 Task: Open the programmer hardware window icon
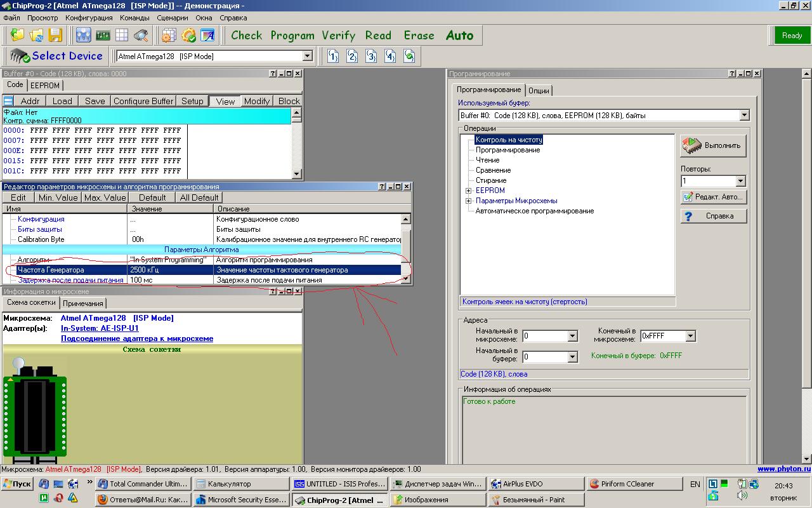click(83, 35)
